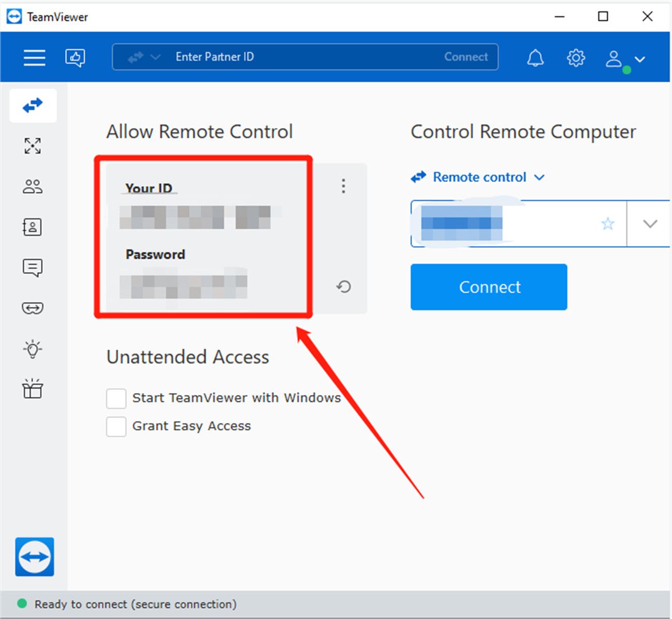Open the Meeting sidebar icon with arrows
Screen dimensions: 672x619
click(33, 146)
